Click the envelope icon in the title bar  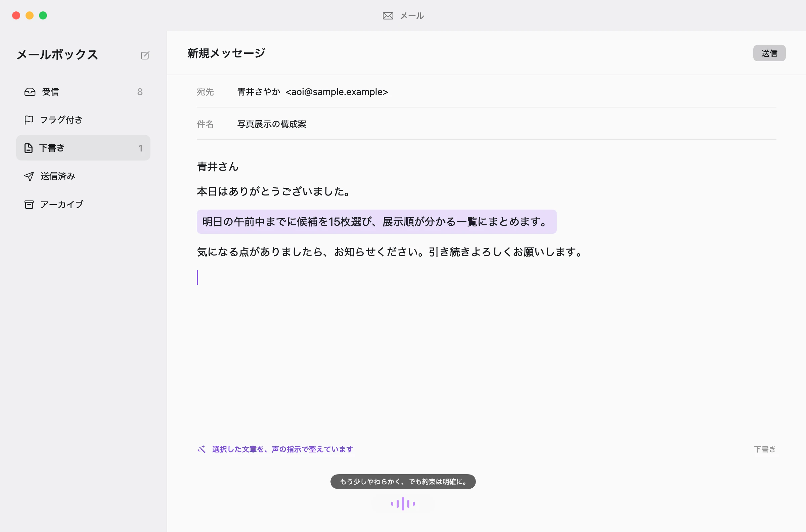click(x=388, y=15)
